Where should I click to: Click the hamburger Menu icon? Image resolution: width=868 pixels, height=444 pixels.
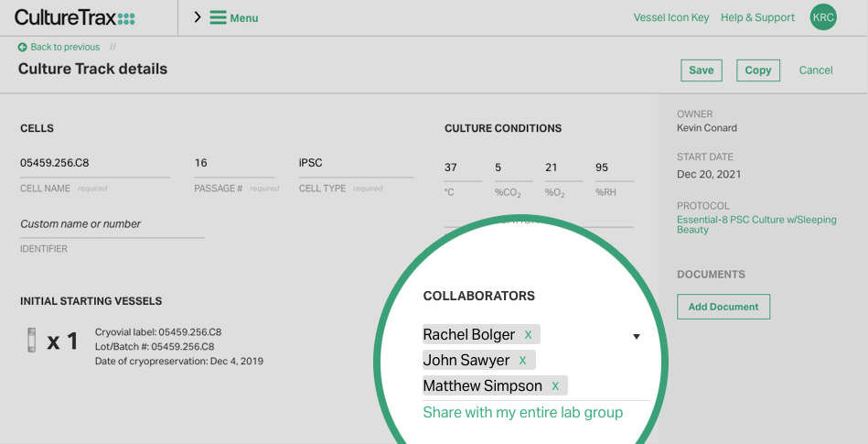click(x=218, y=17)
